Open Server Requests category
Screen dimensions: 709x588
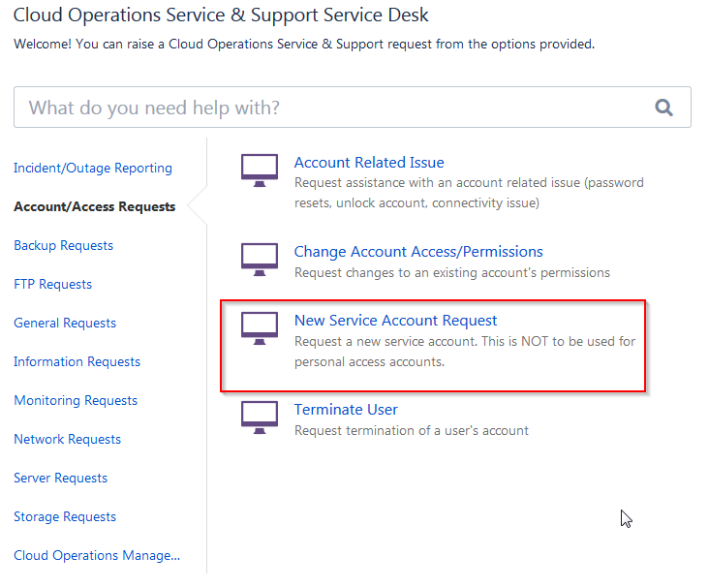(61, 479)
